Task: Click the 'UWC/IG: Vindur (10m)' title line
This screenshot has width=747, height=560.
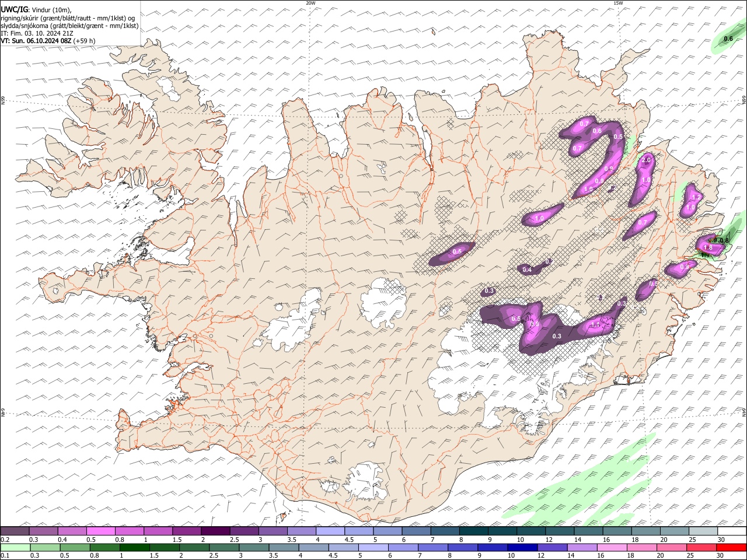Action: [36, 9]
